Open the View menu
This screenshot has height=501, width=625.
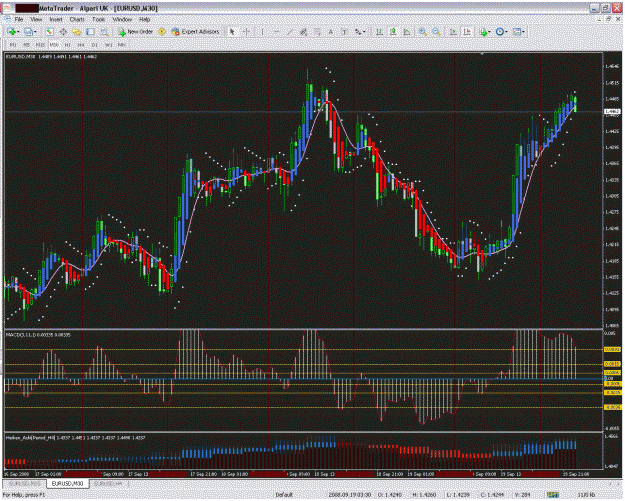pos(36,19)
